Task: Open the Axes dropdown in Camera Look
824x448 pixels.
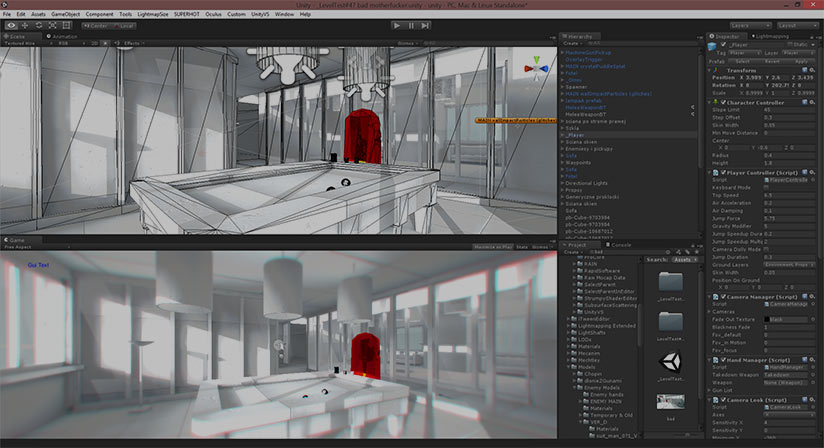Action: 789,414
